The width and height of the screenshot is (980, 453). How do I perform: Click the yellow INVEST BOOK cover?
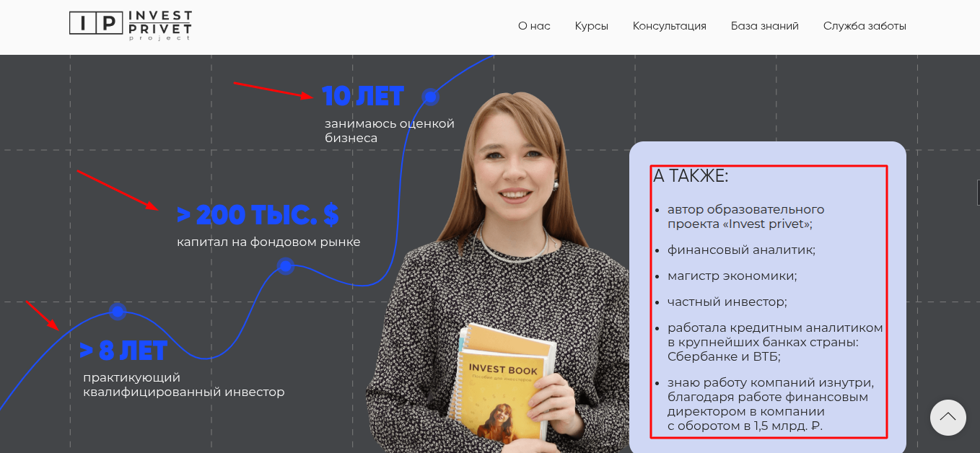(502, 395)
